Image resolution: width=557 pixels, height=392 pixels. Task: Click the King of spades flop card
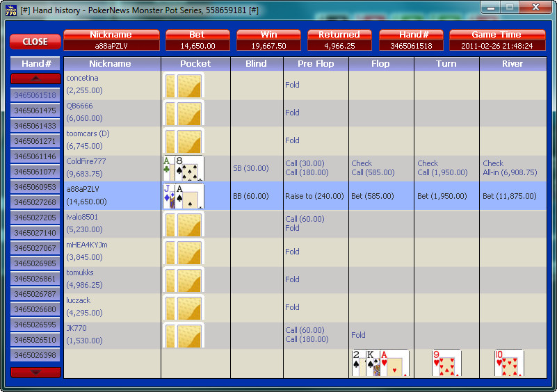[373, 363]
